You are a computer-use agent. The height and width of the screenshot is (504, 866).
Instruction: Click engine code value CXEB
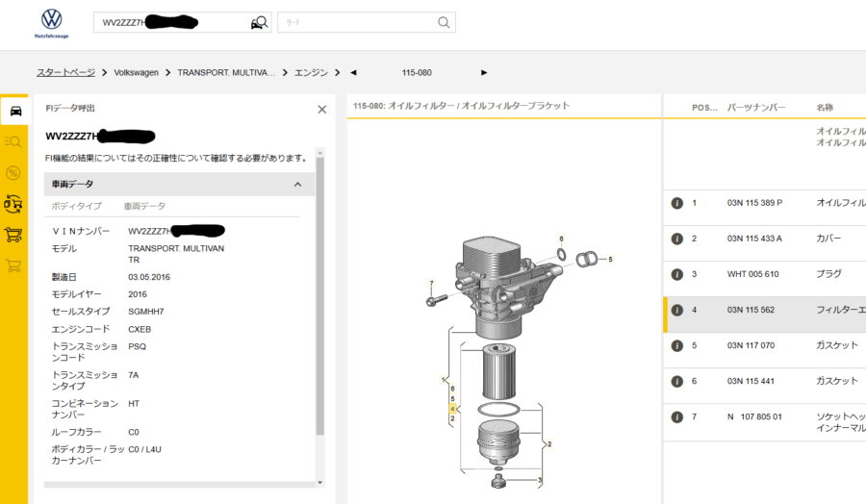tap(140, 330)
